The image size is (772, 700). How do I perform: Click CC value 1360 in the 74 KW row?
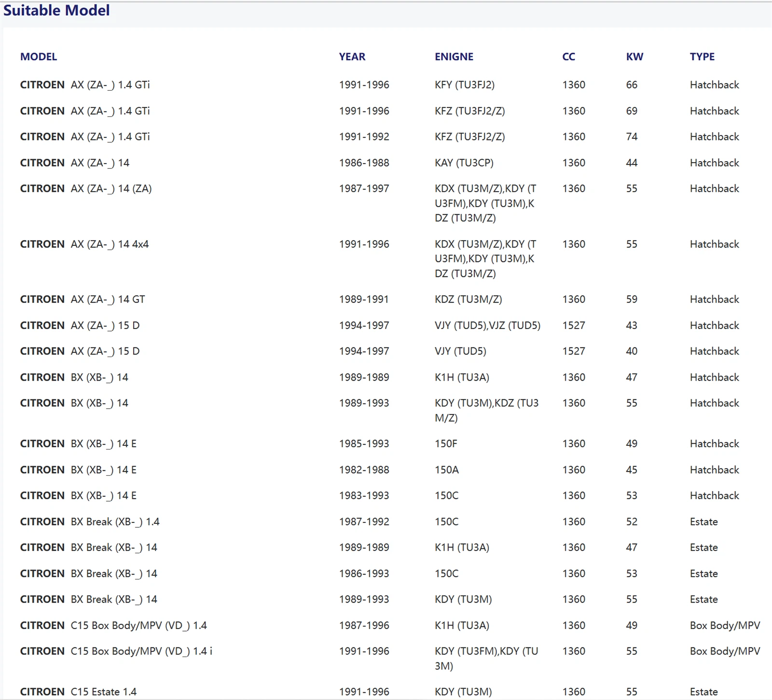click(574, 137)
